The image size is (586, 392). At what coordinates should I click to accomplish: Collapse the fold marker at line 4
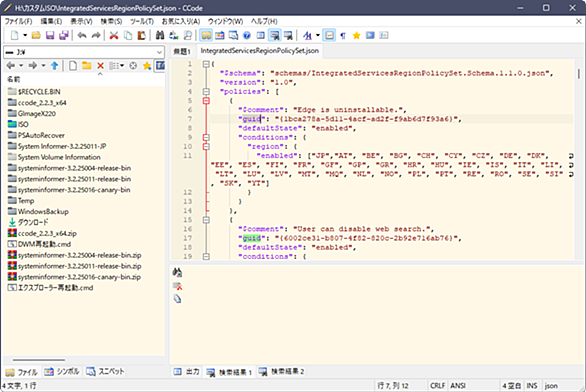click(x=206, y=92)
